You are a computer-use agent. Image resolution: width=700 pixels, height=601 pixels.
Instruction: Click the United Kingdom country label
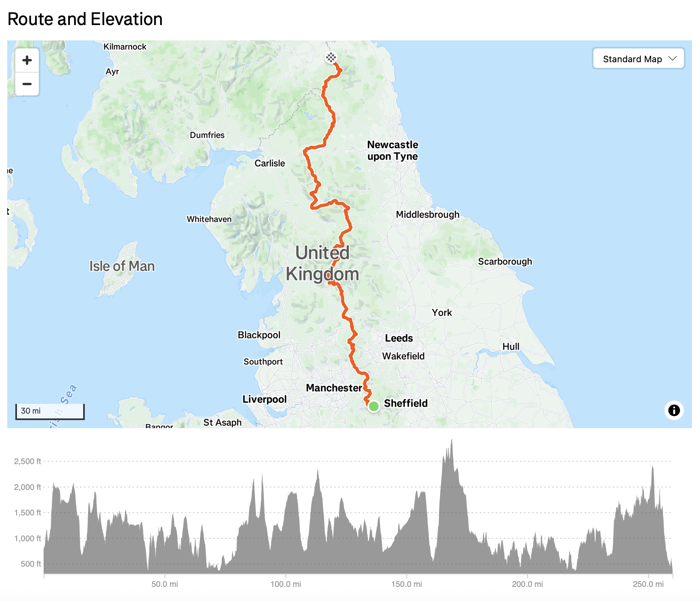322,263
